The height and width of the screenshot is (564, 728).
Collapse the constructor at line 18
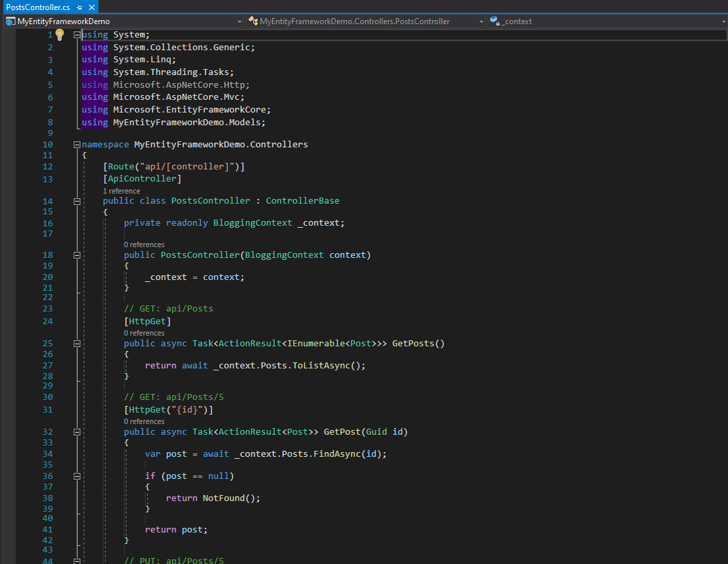point(77,255)
